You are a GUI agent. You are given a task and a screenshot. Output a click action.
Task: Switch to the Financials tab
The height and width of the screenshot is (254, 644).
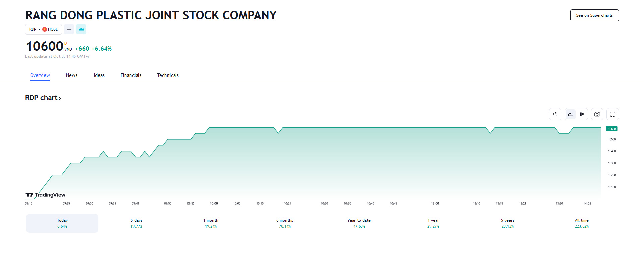click(131, 75)
